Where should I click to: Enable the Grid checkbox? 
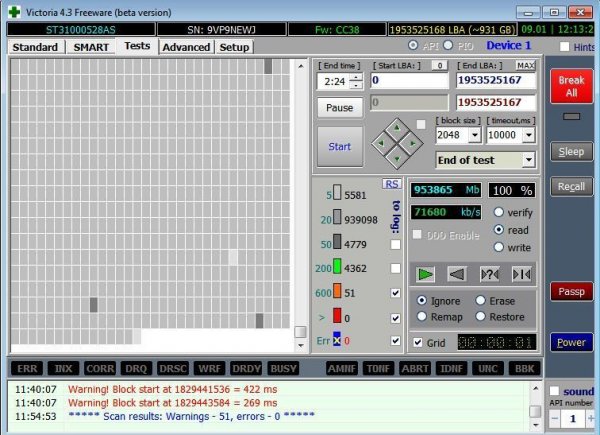418,342
